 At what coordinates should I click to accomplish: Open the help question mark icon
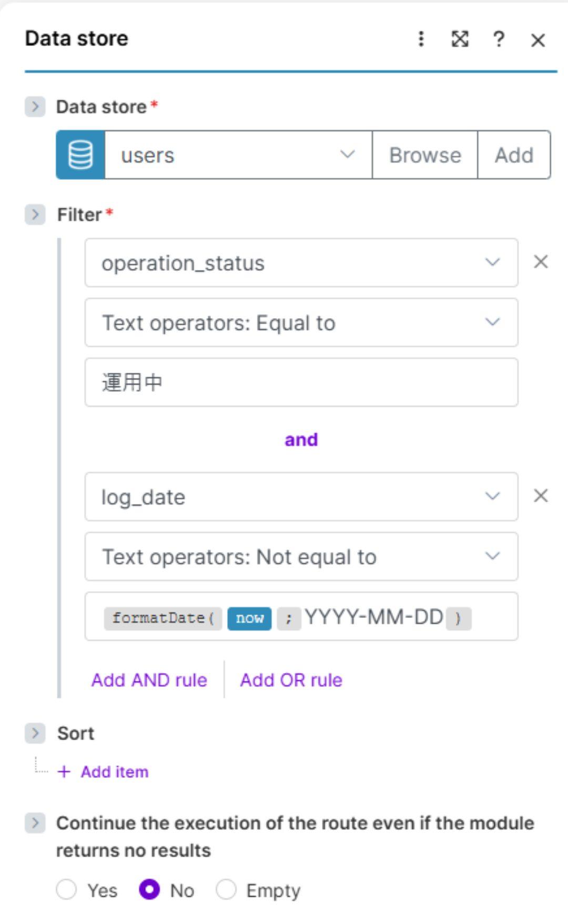[499, 39]
